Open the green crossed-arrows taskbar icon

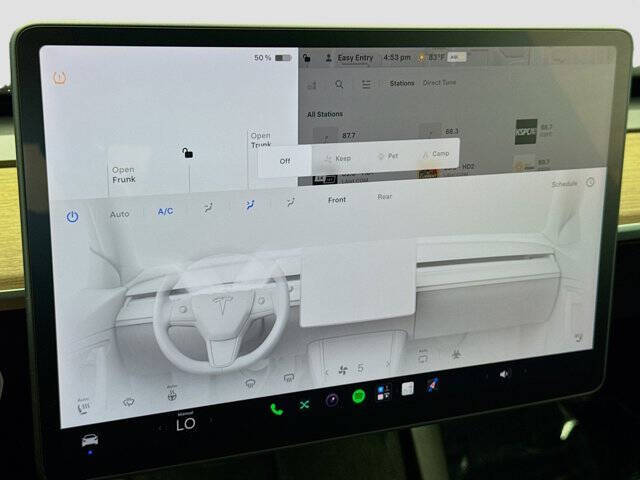coord(304,405)
